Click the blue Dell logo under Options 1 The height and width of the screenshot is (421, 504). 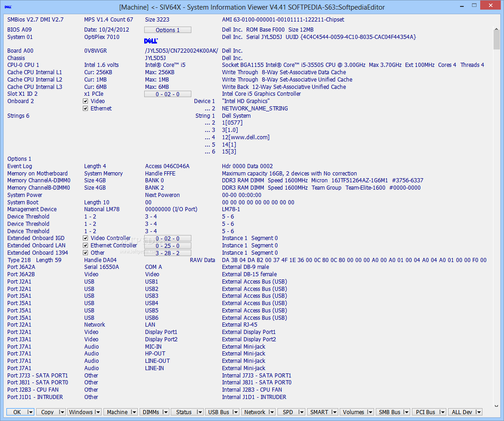(151, 41)
